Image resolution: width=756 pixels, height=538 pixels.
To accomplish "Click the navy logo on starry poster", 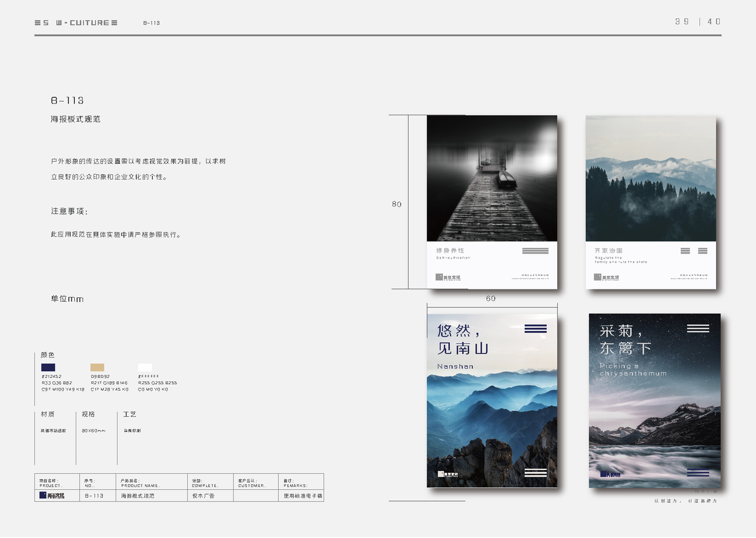I will point(610,474).
